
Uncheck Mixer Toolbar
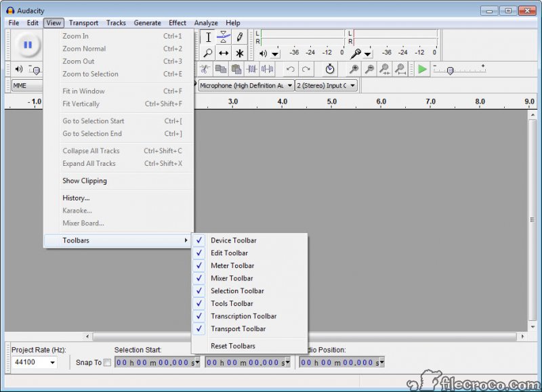pos(249,278)
